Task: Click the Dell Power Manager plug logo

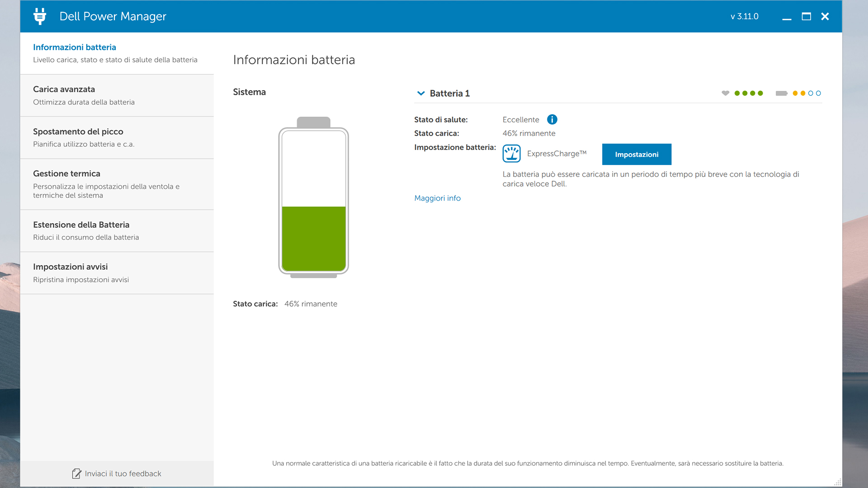Action: (40, 16)
